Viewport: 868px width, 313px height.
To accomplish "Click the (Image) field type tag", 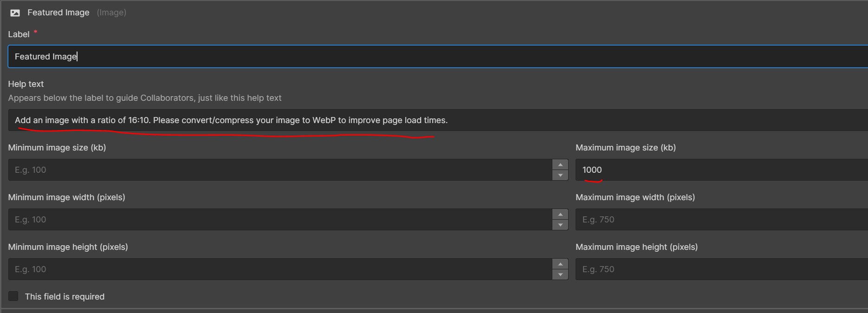I will coord(111,13).
